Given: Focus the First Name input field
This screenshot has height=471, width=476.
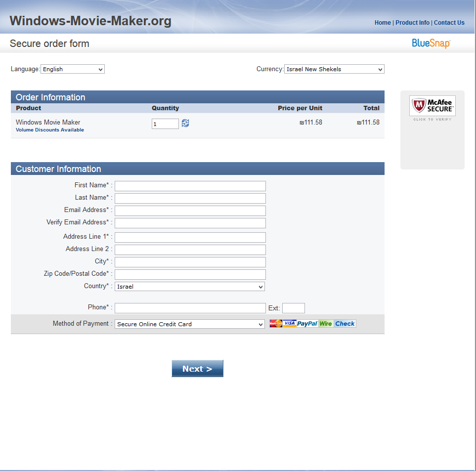Looking at the screenshot, I should pyautogui.click(x=190, y=186).
